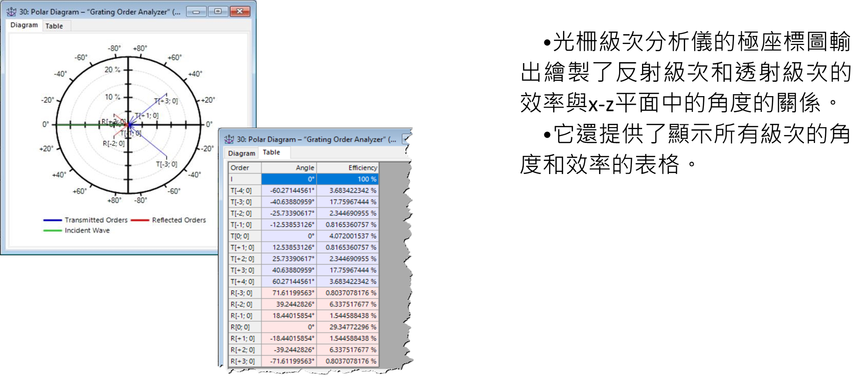Click the red Reflected Orders legend line

140,220
